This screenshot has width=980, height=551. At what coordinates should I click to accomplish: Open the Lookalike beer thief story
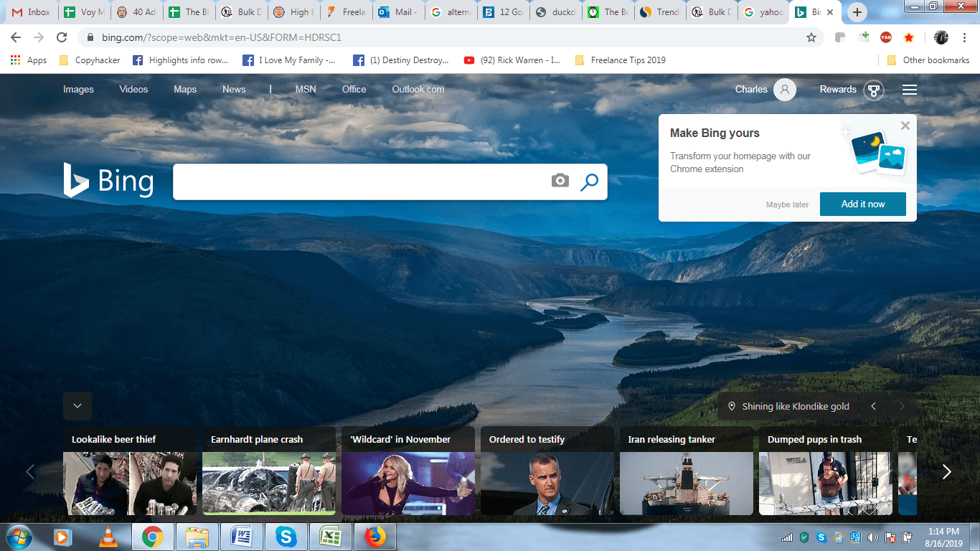tap(130, 471)
